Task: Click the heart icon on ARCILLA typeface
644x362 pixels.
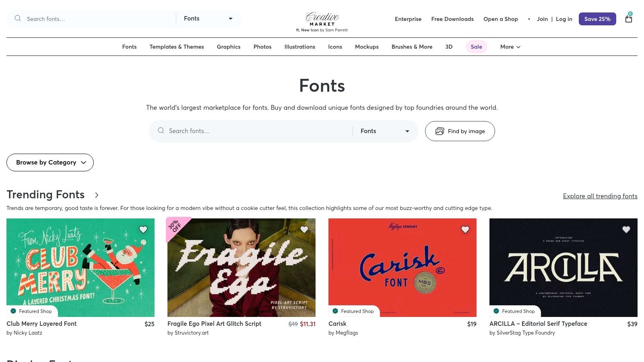Action: point(626,229)
